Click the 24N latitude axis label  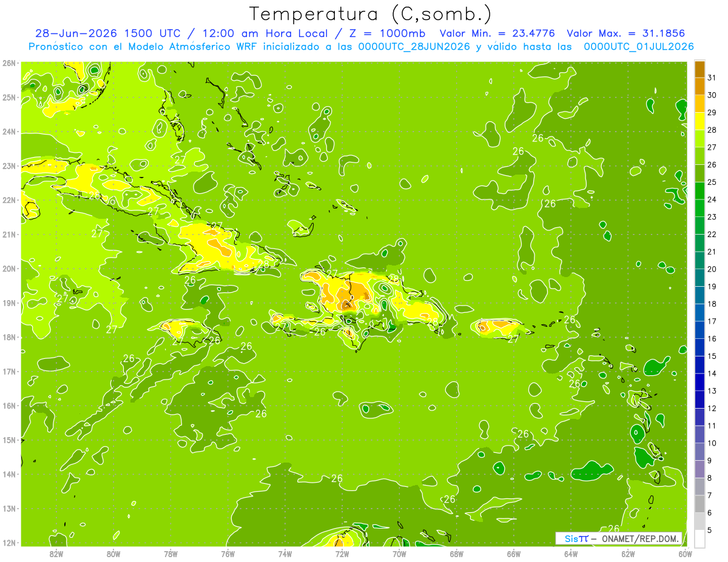[8, 132]
